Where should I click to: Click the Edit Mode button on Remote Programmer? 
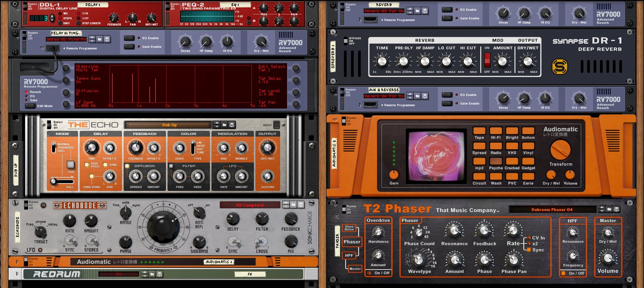(30, 106)
